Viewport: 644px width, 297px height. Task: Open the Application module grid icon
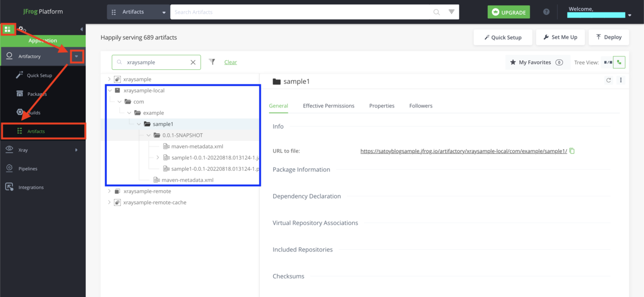click(8, 29)
